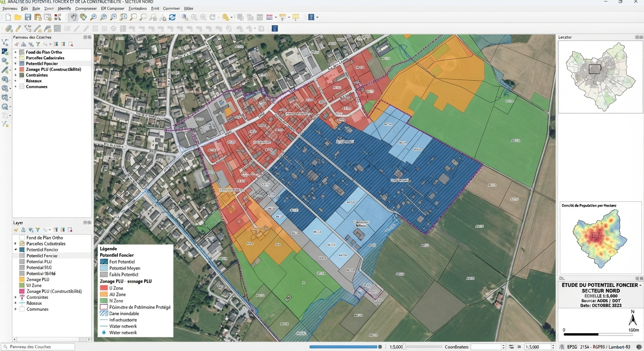The image size is (644, 351).
Task: Toggle the Communes box in the Layer panel
Action: point(22,309)
